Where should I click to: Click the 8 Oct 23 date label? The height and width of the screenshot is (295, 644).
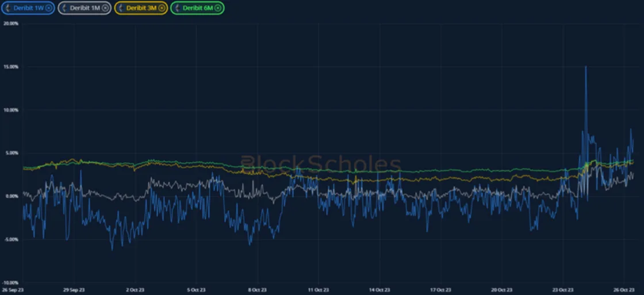(x=258, y=290)
